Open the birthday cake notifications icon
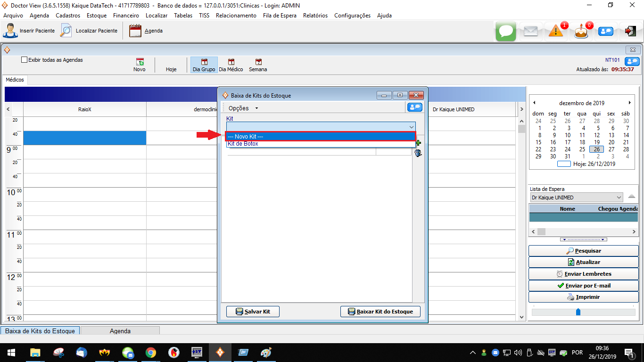 (581, 32)
